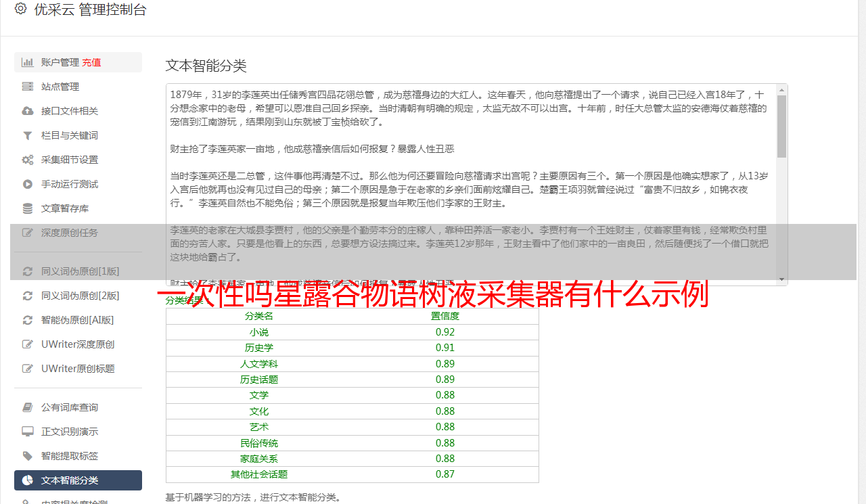Click the edit icon for UWriter深度原创
Image resolution: width=866 pixels, height=504 pixels.
click(28, 344)
